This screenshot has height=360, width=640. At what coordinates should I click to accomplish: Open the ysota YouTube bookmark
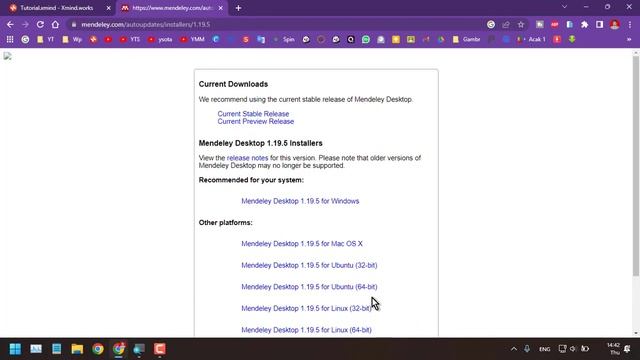(160, 40)
